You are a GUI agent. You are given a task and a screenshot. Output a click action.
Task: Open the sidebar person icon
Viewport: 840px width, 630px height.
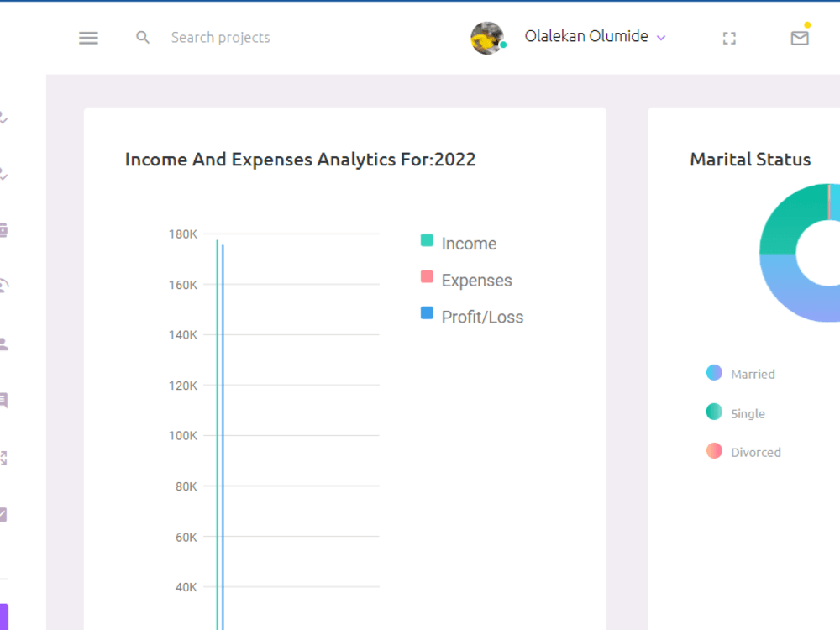[x=3, y=344]
